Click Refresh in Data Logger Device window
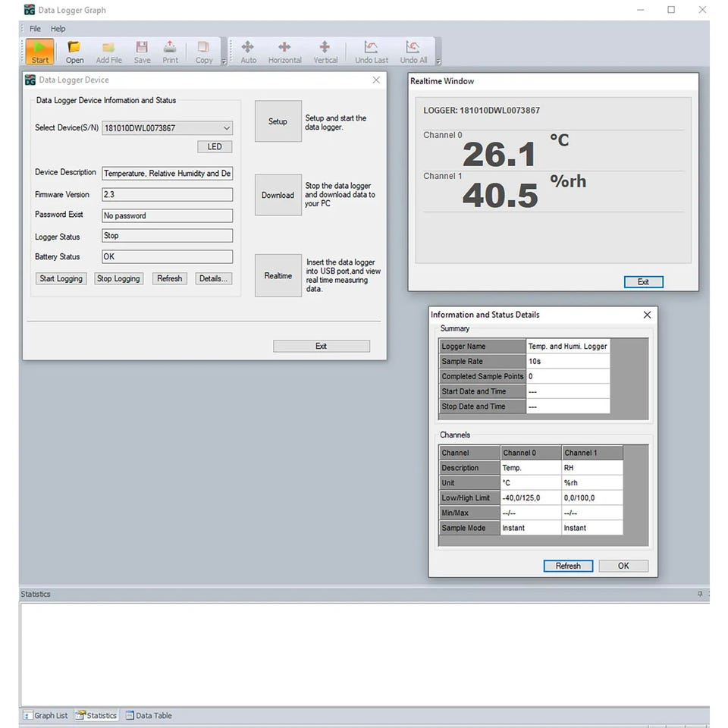728x728 pixels. tap(169, 278)
